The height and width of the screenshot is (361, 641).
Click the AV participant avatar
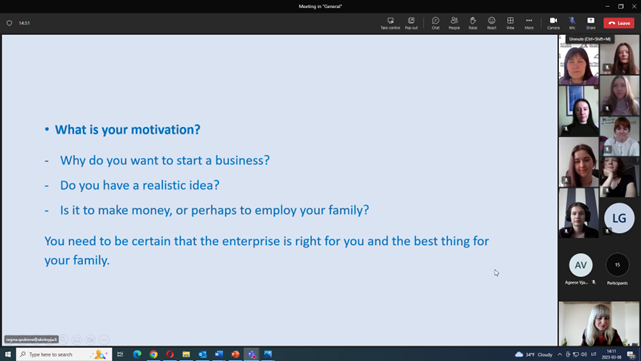[580, 265]
